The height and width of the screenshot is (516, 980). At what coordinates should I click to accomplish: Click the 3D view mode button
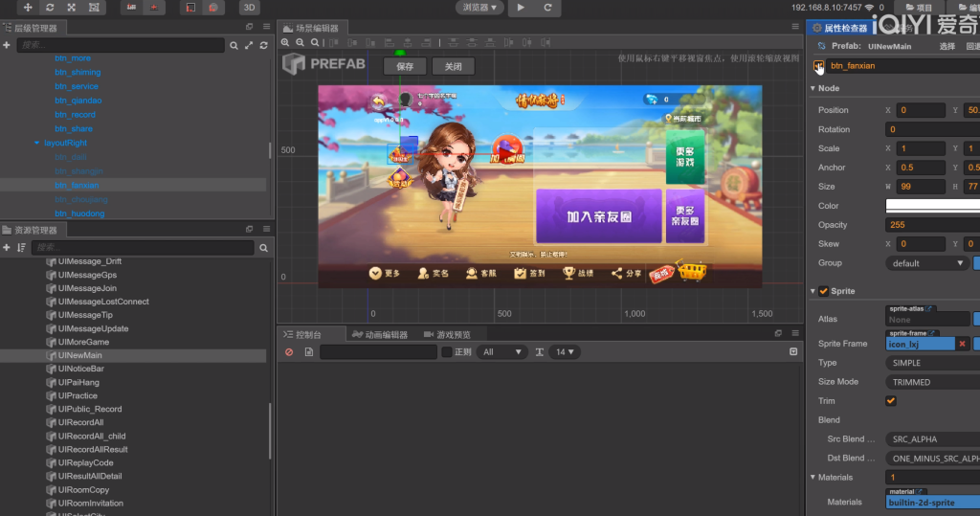pos(249,8)
